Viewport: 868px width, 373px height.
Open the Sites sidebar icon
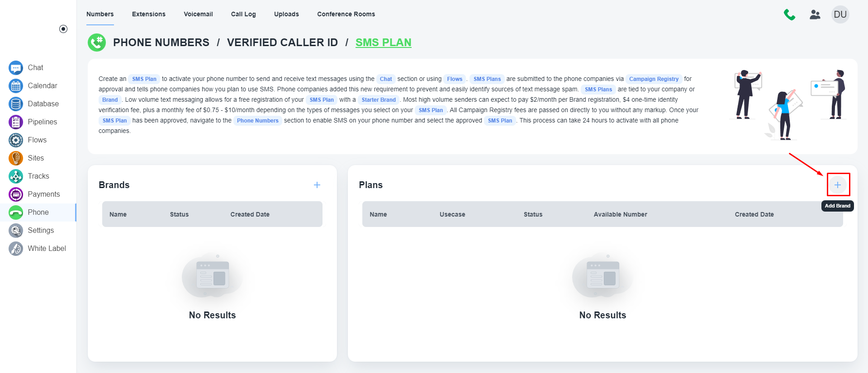(x=16, y=158)
